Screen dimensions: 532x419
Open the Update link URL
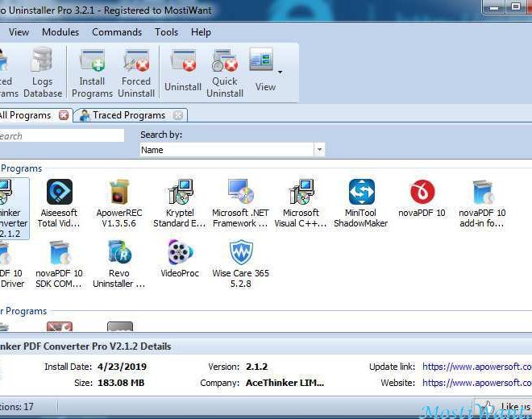476,367
